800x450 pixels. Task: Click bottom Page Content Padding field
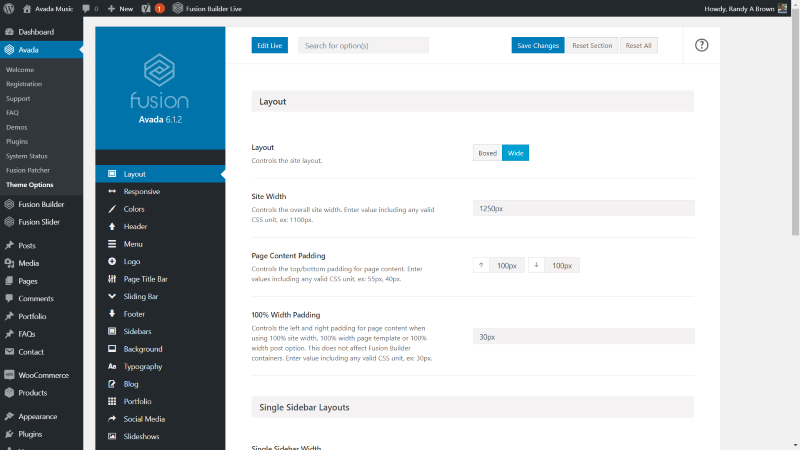click(x=562, y=265)
